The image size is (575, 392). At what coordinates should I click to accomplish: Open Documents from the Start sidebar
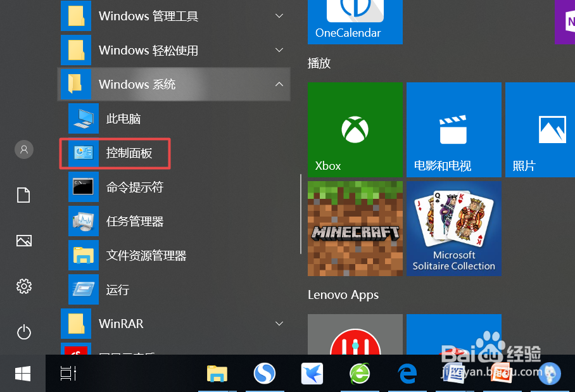(24, 195)
